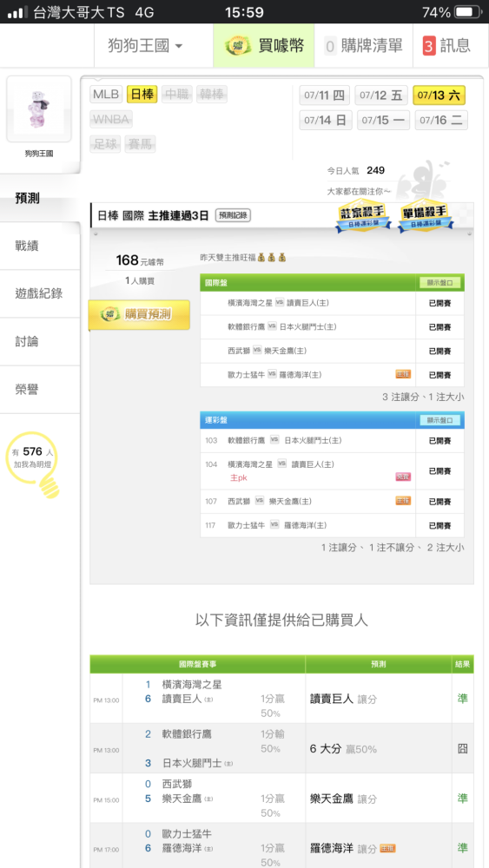Screen dimensions: 489x868
Task: Click the 莊家殺手 award badge
Action: point(363,215)
